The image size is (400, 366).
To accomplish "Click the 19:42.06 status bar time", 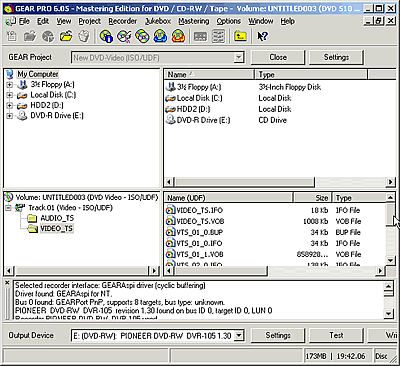I will tap(351, 356).
